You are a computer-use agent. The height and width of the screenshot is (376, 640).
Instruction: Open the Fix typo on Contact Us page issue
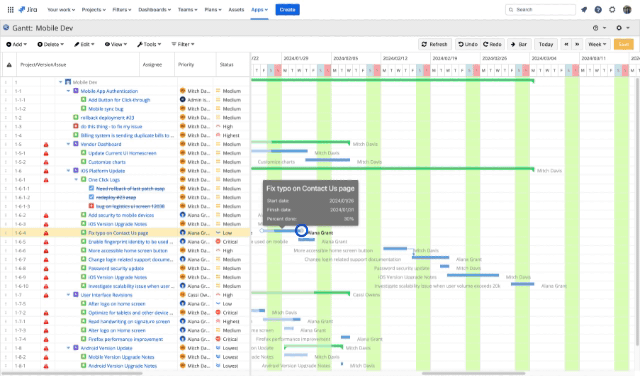(118, 233)
